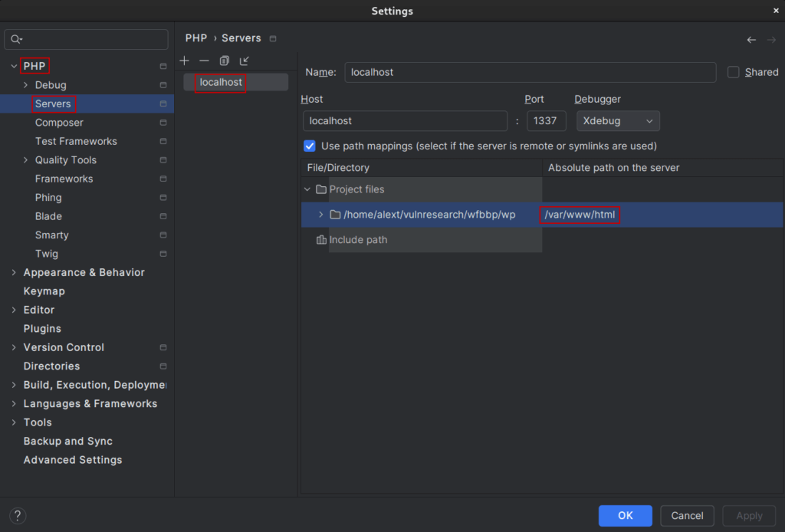
Task: Select the Keymap settings page
Action: pyautogui.click(x=44, y=291)
